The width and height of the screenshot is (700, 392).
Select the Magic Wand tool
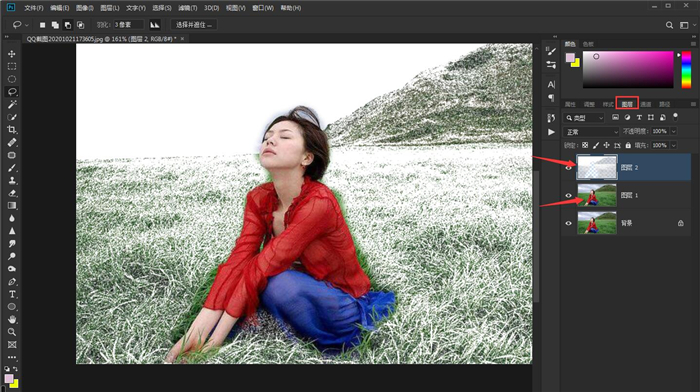coord(12,104)
